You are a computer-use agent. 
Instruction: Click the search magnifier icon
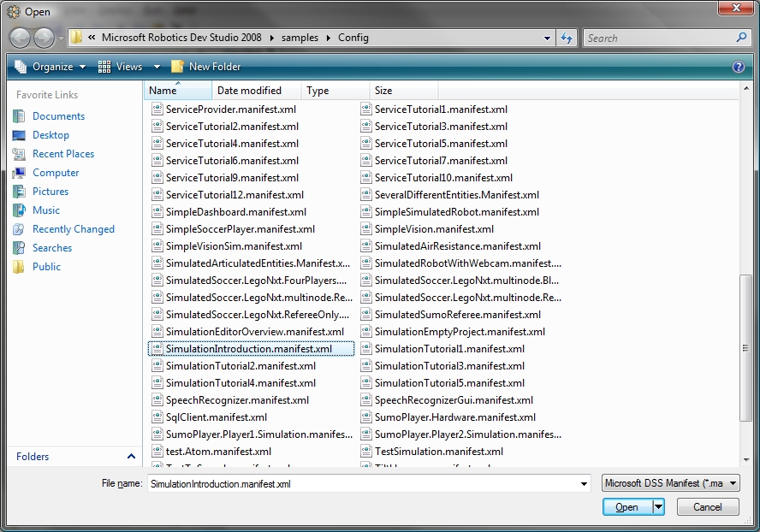pyautogui.click(x=741, y=38)
